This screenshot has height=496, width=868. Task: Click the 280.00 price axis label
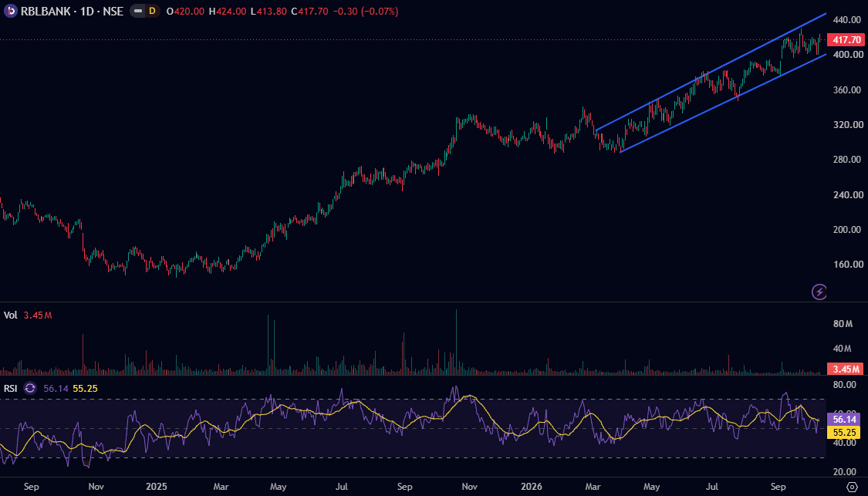click(x=847, y=160)
